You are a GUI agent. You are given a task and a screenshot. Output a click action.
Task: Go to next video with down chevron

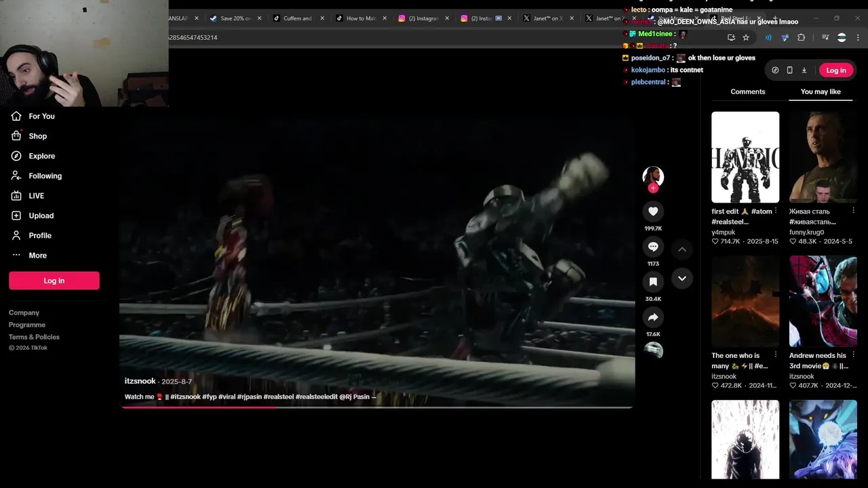tap(682, 279)
